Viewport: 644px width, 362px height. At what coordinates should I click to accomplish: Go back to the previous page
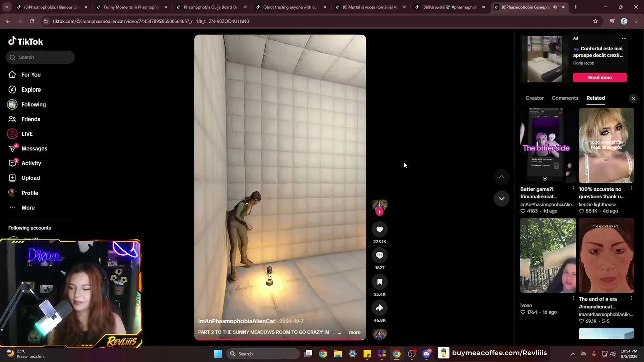(x=8, y=21)
